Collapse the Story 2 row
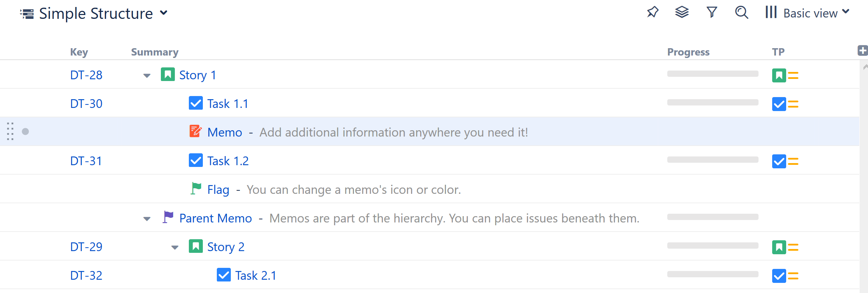Viewport: 868px width, 293px height. 175,247
